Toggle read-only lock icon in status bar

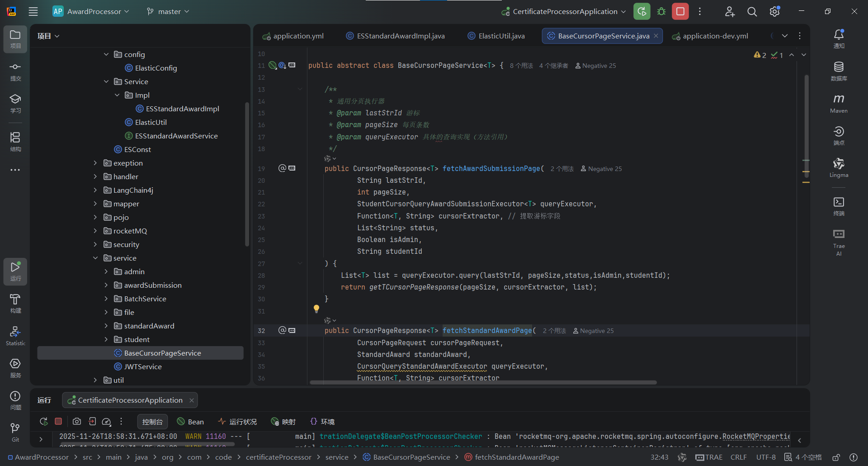click(836, 457)
